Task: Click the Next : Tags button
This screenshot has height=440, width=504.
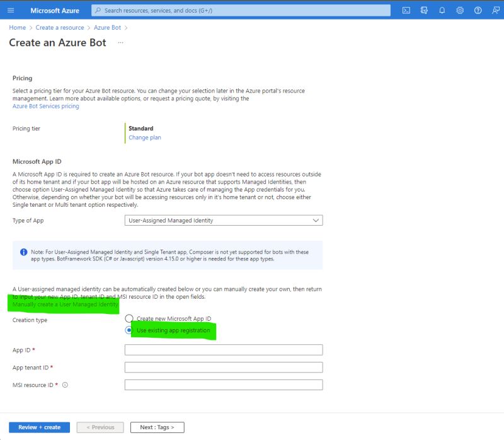Action: click(157, 427)
